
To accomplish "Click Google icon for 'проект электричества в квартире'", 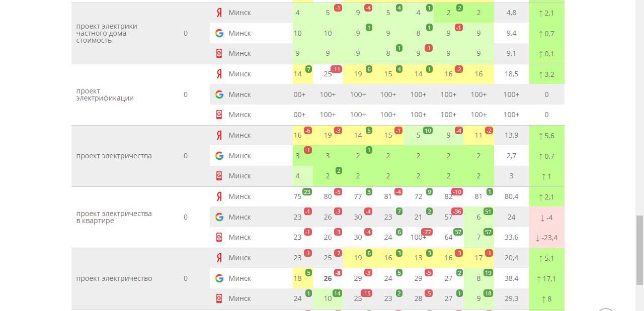I will pyautogui.click(x=219, y=217).
